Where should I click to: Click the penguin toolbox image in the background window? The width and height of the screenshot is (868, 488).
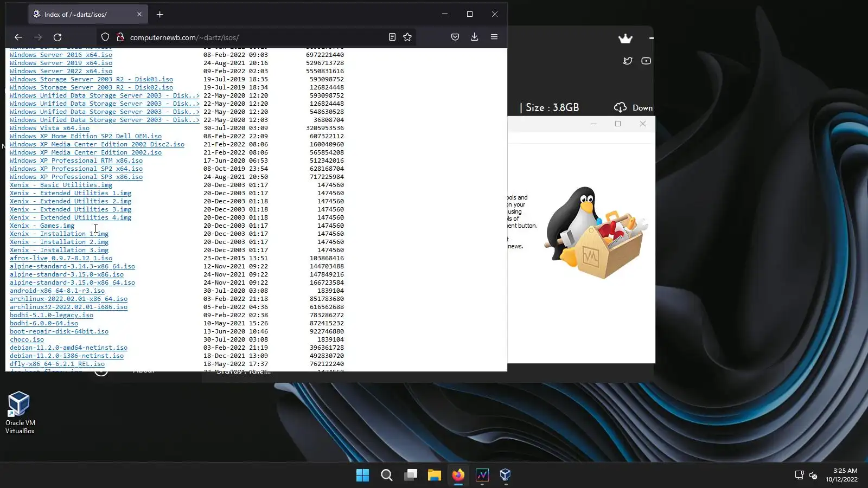[x=597, y=233]
